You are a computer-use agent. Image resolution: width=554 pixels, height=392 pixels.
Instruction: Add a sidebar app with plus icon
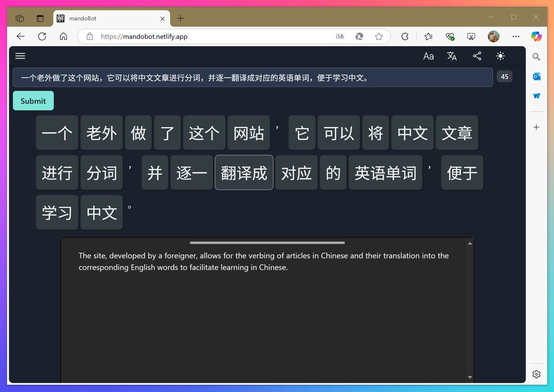point(536,127)
